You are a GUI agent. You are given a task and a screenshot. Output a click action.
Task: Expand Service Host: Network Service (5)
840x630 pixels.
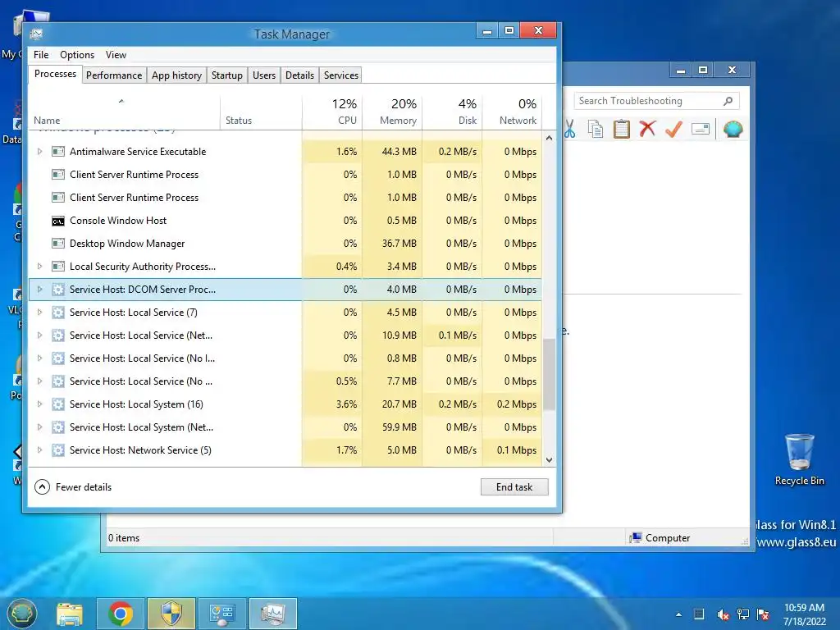click(x=39, y=450)
